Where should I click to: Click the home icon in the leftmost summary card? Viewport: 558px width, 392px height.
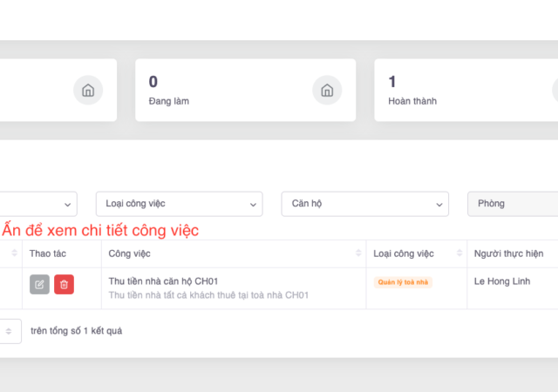click(x=87, y=90)
